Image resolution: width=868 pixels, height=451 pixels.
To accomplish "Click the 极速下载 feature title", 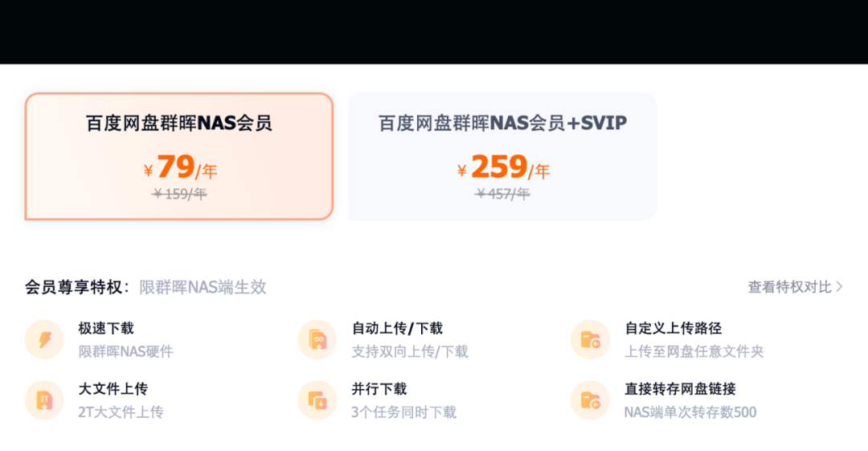I will (x=106, y=328).
